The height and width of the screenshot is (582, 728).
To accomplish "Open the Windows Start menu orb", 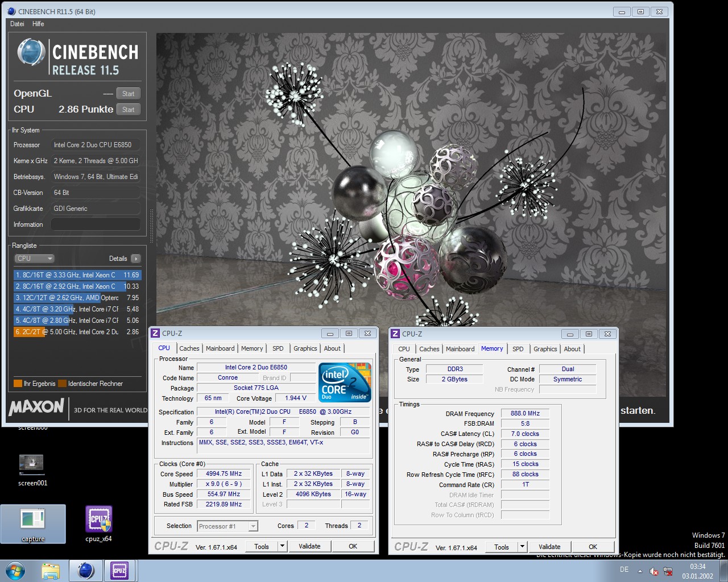I will click(15, 570).
